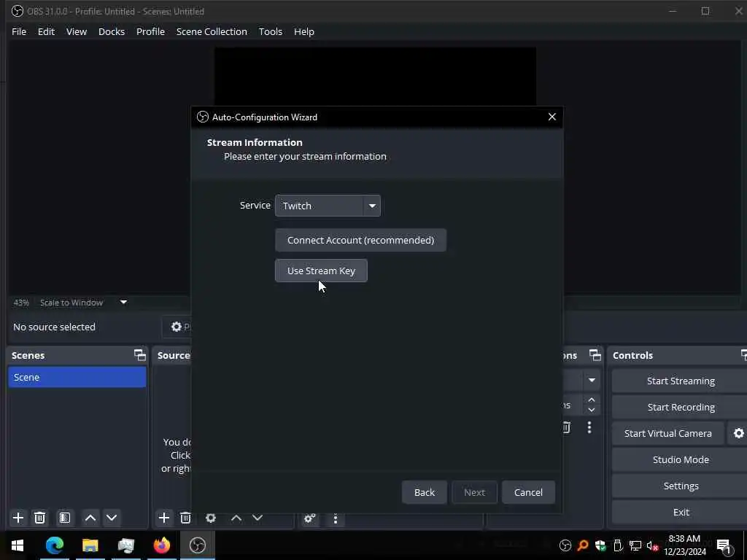Click the muted volume tray icon
Screen dimensions: 747x560
652,545
